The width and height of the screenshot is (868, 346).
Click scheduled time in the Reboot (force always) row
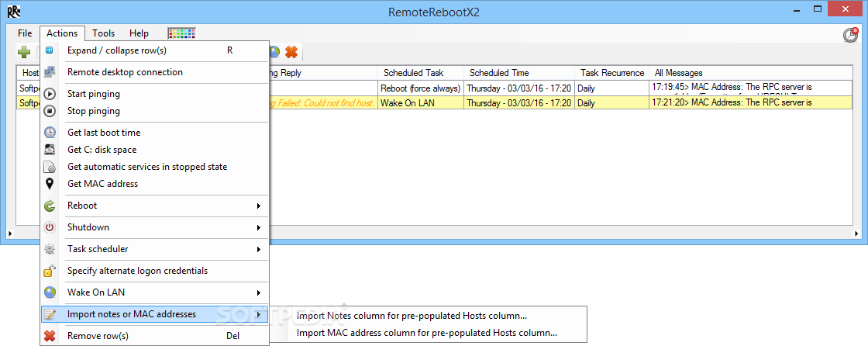tap(519, 88)
